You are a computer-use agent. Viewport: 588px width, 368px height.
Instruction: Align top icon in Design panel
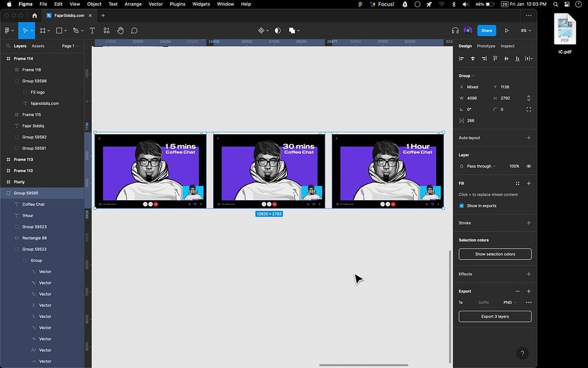[x=495, y=58]
